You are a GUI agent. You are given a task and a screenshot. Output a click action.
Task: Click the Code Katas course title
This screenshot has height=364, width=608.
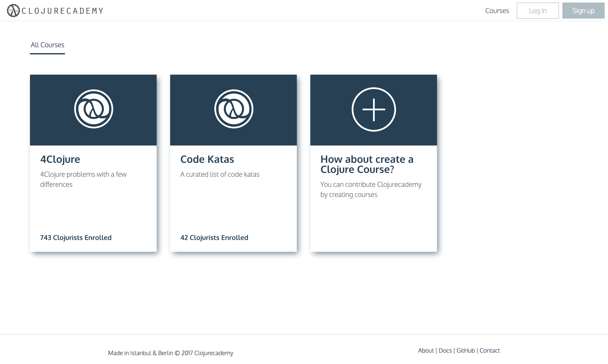[x=207, y=159]
